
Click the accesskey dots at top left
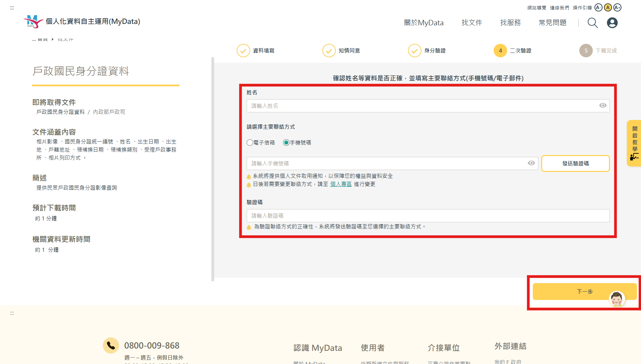tap(12, 8)
